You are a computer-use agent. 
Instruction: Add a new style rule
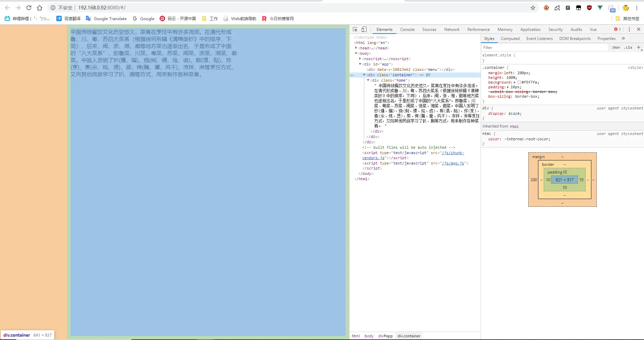(639, 48)
